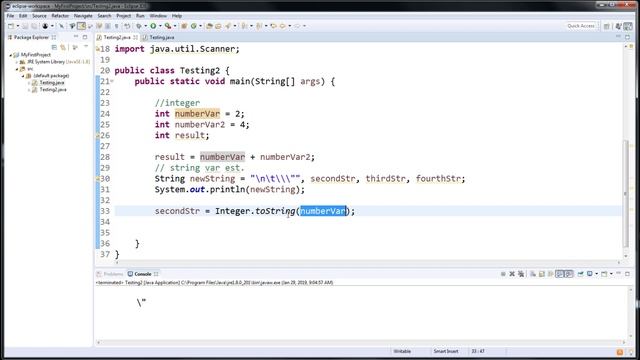
Task: Click the Run Last Tool (external tools) icon
Action: pos(168,26)
